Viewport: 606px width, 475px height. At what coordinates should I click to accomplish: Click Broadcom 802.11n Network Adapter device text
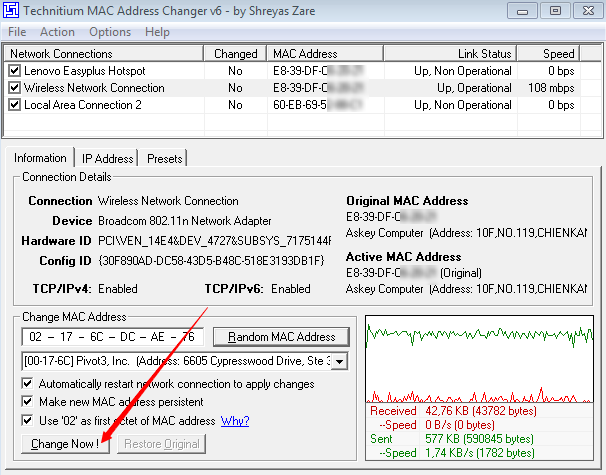[x=185, y=221]
